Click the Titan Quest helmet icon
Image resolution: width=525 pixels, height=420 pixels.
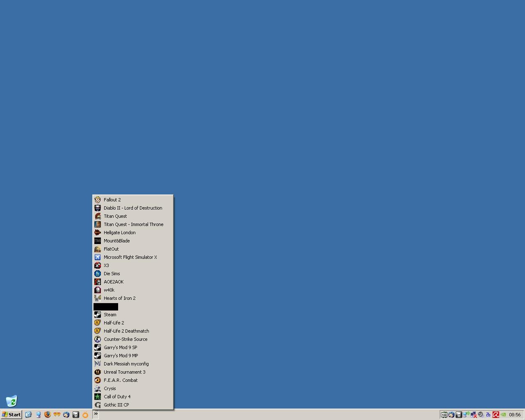(98, 216)
